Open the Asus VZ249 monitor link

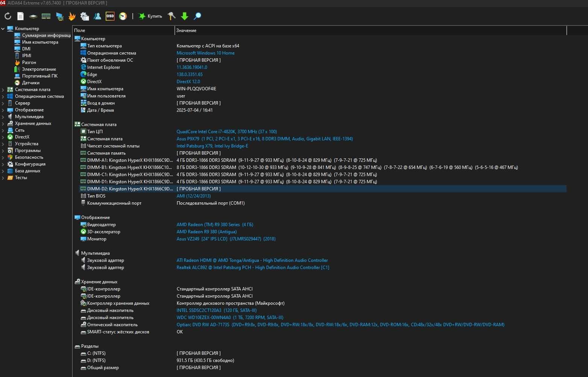click(x=226, y=239)
